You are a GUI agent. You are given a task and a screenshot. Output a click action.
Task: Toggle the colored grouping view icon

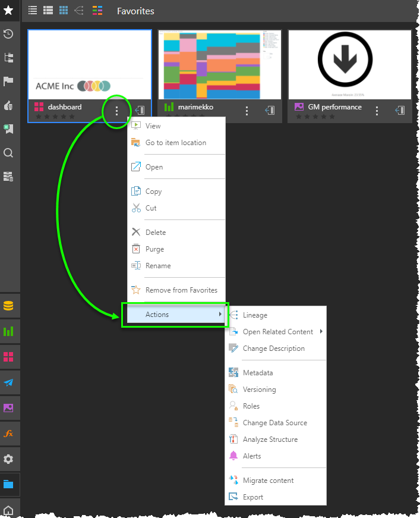97,11
